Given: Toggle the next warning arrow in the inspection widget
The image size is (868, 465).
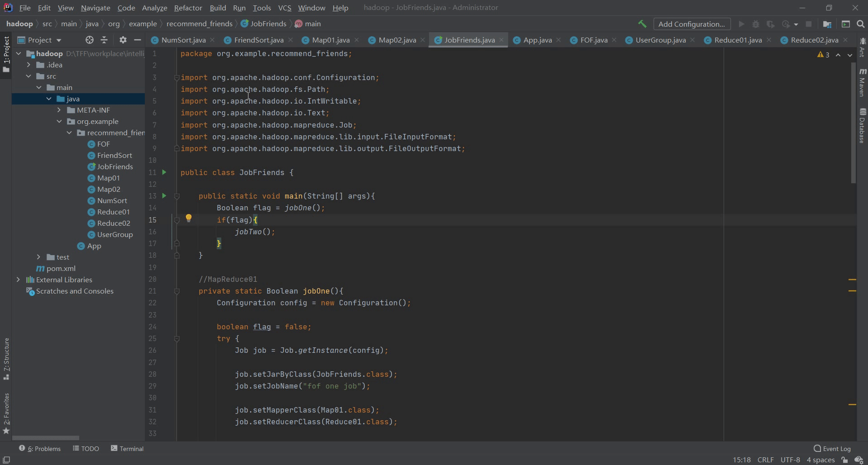Looking at the screenshot, I should click(850, 55).
